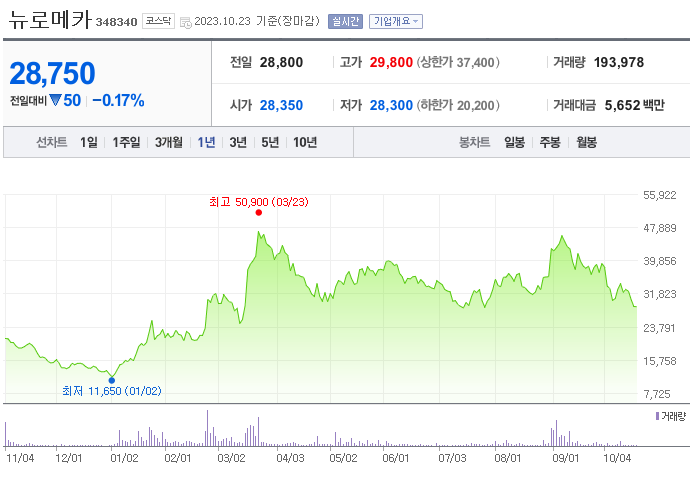Click the 코스닥 market badge

point(158,21)
